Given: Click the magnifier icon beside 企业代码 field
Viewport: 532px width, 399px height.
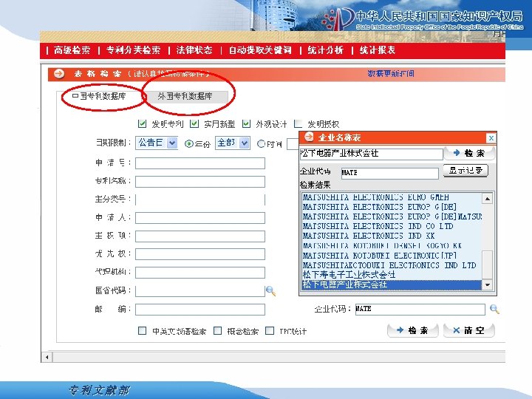Looking at the screenshot, I should 494,309.
